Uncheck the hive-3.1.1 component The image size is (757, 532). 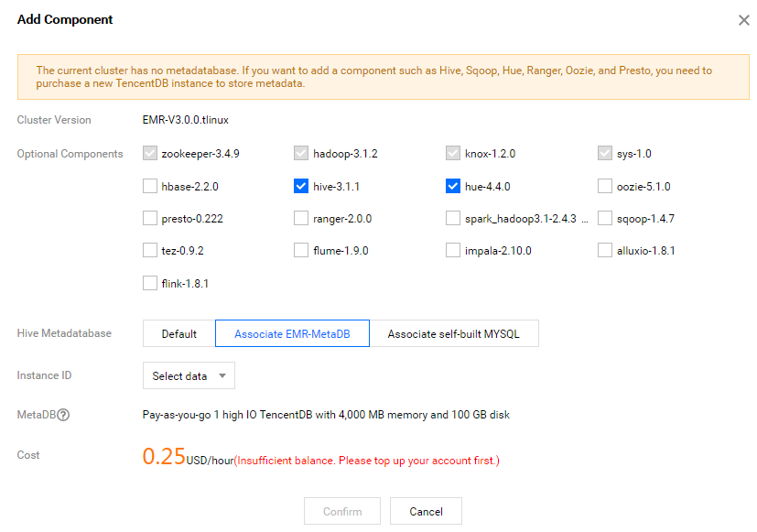[301, 187]
